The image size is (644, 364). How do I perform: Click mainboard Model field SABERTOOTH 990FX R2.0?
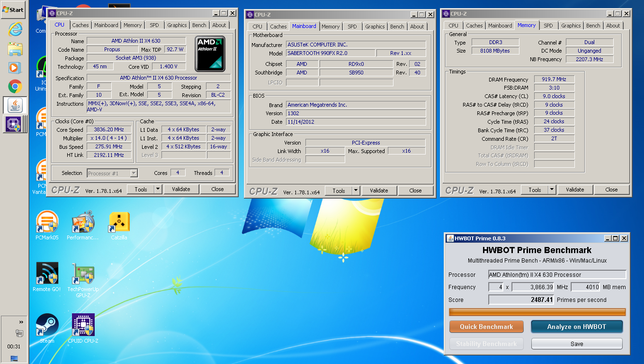(x=331, y=53)
